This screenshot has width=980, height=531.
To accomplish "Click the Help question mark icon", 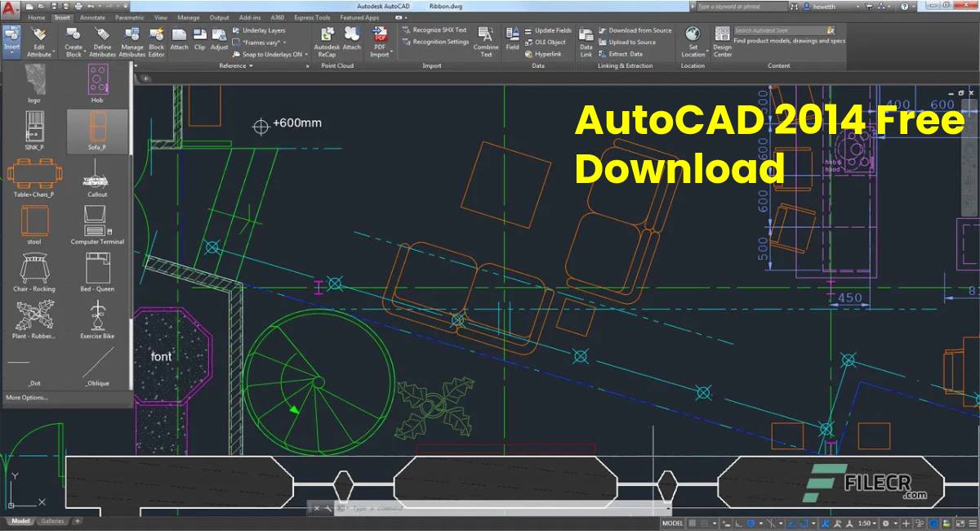I will [904, 7].
